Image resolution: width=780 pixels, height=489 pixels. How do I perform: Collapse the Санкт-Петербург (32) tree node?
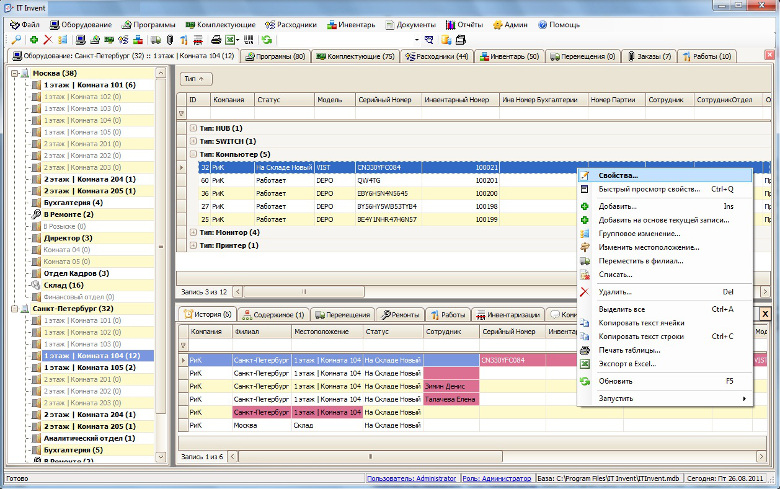(x=15, y=309)
